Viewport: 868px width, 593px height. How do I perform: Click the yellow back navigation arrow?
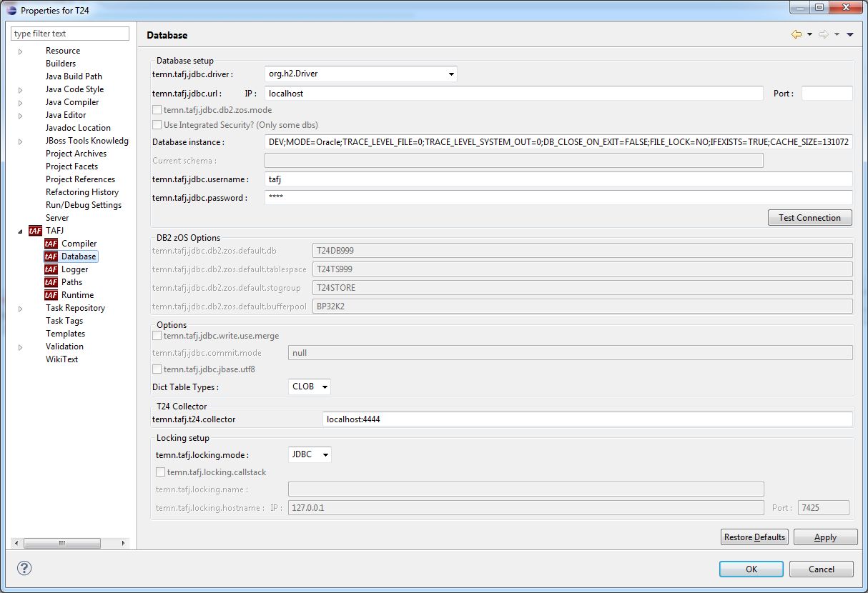796,34
